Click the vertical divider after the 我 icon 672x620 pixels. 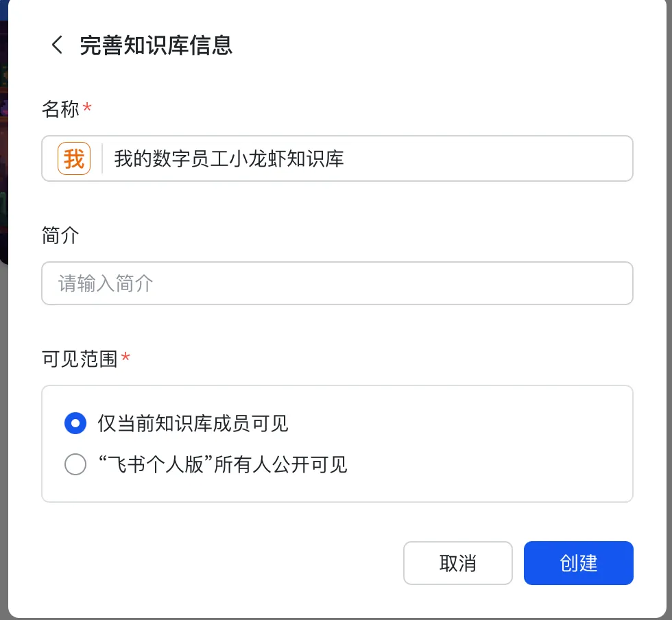point(102,158)
